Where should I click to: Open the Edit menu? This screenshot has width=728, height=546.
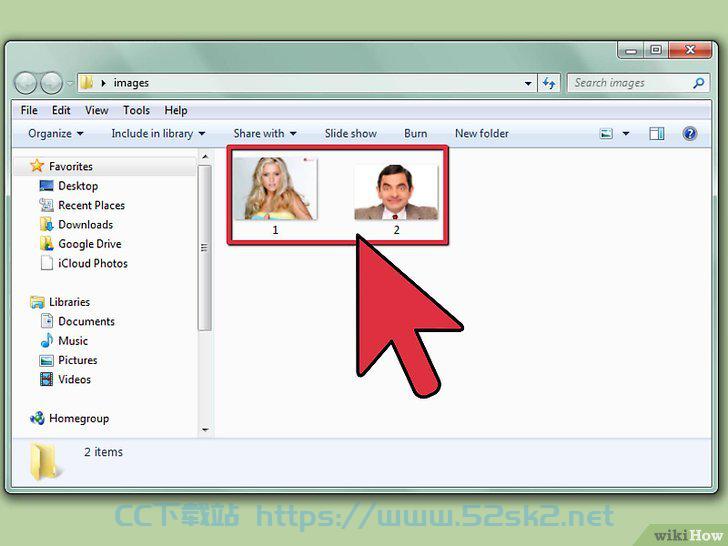[x=61, y=110]
